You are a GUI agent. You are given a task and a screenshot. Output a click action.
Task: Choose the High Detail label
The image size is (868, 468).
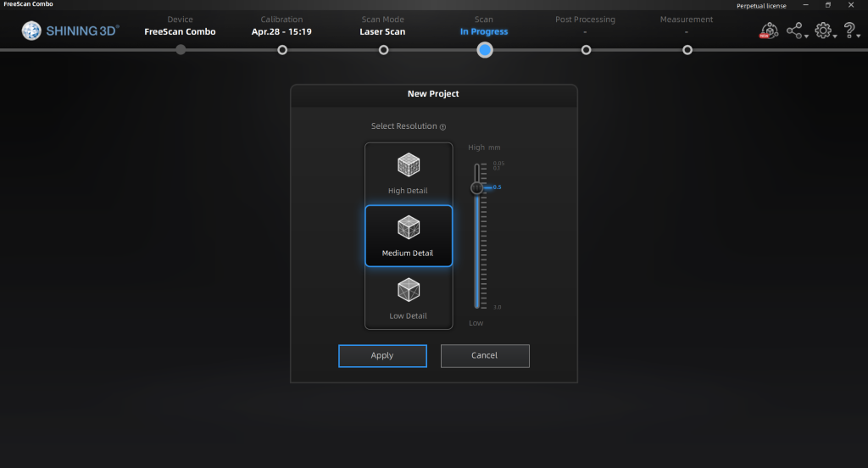coord(408,192)
